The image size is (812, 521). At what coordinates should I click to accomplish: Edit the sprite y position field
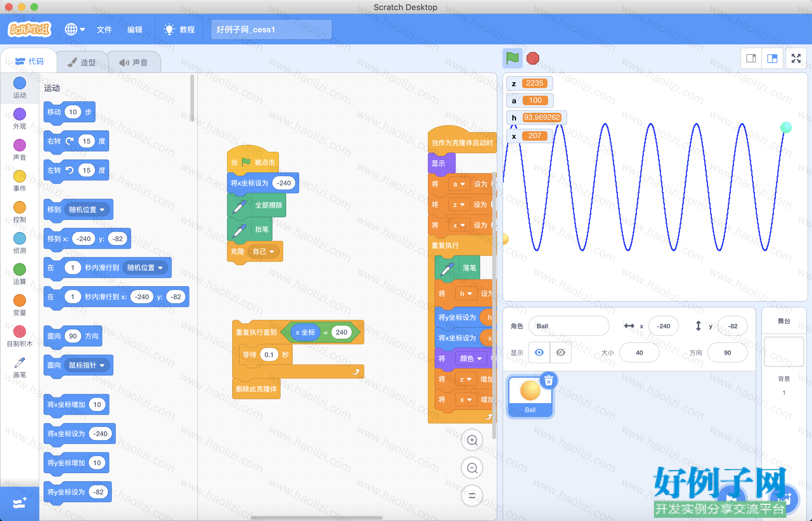(x=732, y=326)
